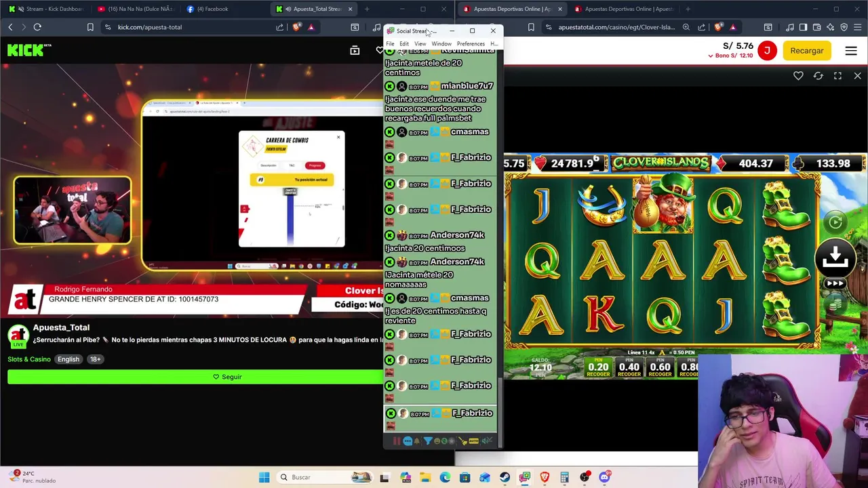
Task: Open the View menu in Social Stream
Action: [x=420, y=44]
